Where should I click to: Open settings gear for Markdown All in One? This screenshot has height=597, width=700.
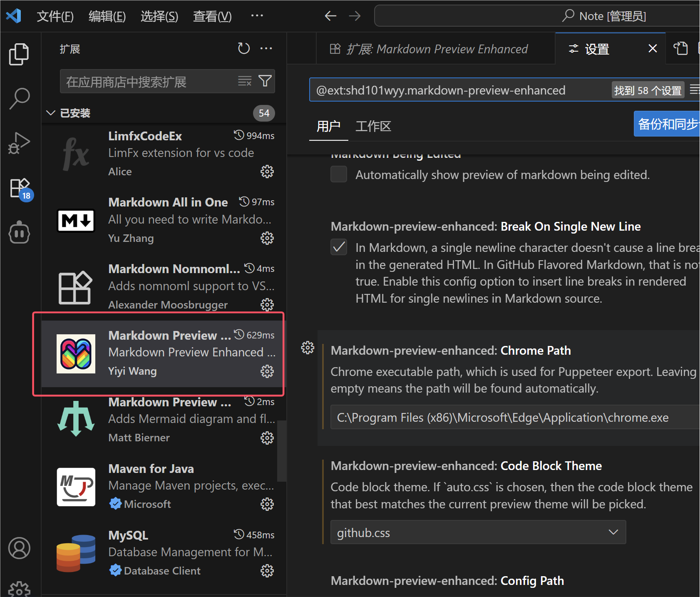point(267,238)
